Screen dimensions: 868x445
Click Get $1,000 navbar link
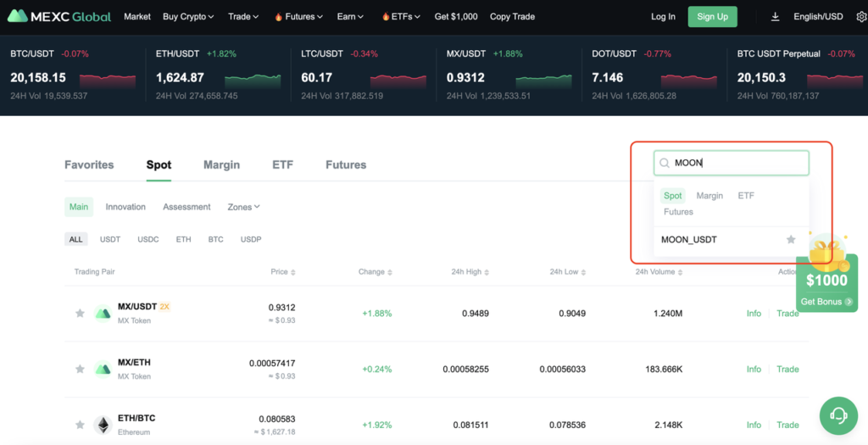tap(456, 17)
